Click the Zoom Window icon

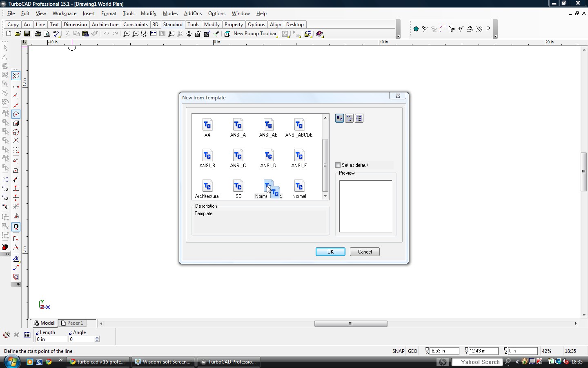pyautogui.click(x=145, y=34)
